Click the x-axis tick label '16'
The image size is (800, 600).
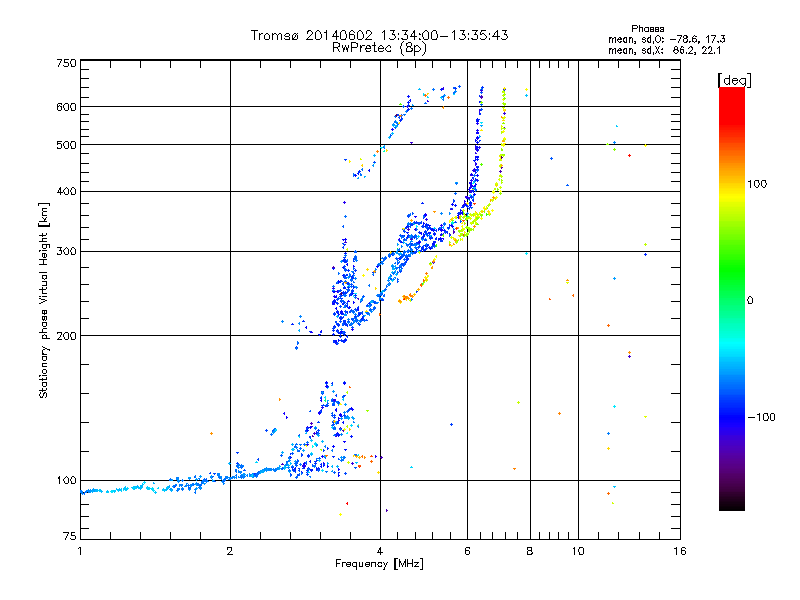(680, 551)
